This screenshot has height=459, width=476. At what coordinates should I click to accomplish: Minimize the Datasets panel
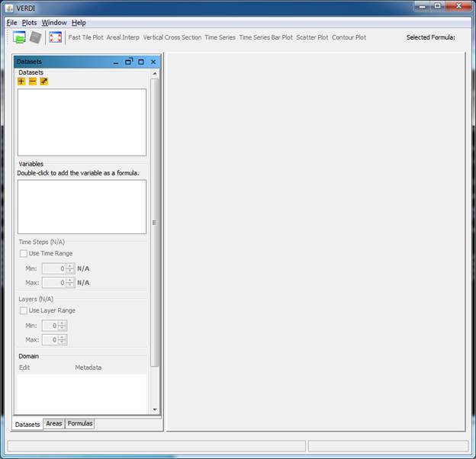pyautogui.click(x=116, y=63)
